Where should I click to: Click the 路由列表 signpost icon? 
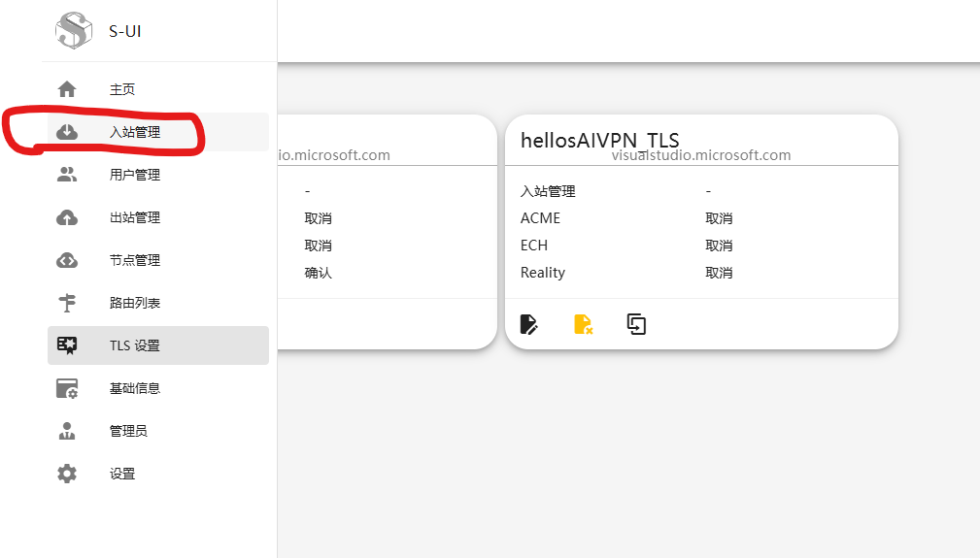(67, 303)
